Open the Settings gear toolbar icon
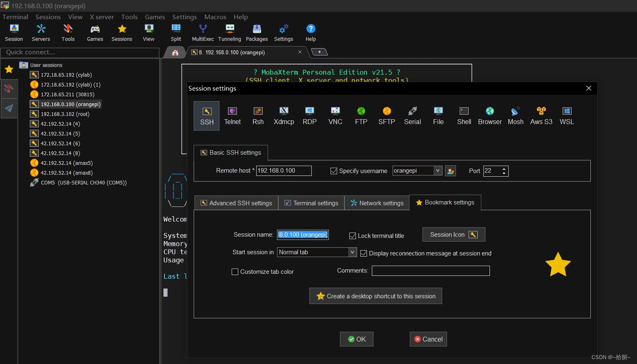The image size is (637, 364). (284, 33)
